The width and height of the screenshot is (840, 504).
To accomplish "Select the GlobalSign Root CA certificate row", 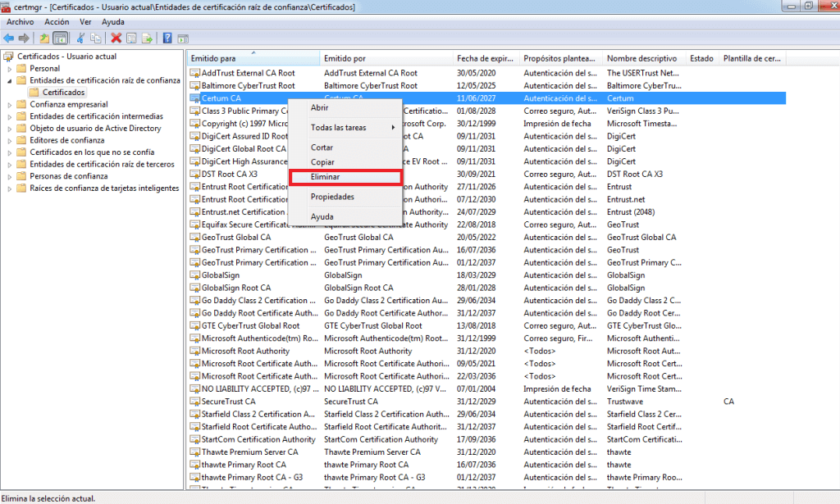I will 486,288.
